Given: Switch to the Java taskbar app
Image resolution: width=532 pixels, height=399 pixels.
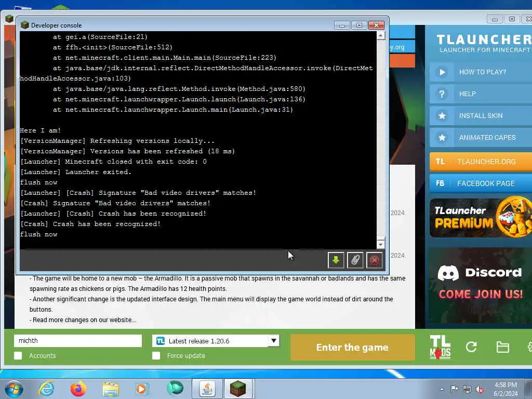Looking at the screenshot, I should (x=207, y=389).
